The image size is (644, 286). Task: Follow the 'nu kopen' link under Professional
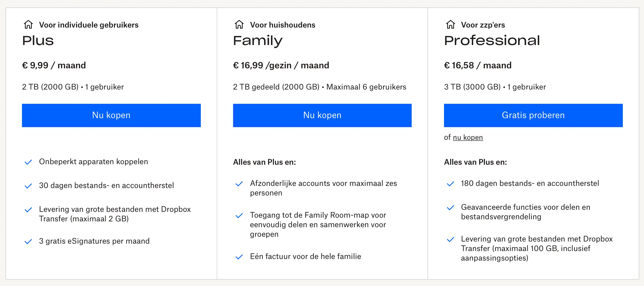pyautogui.click(x=468, y=137)
